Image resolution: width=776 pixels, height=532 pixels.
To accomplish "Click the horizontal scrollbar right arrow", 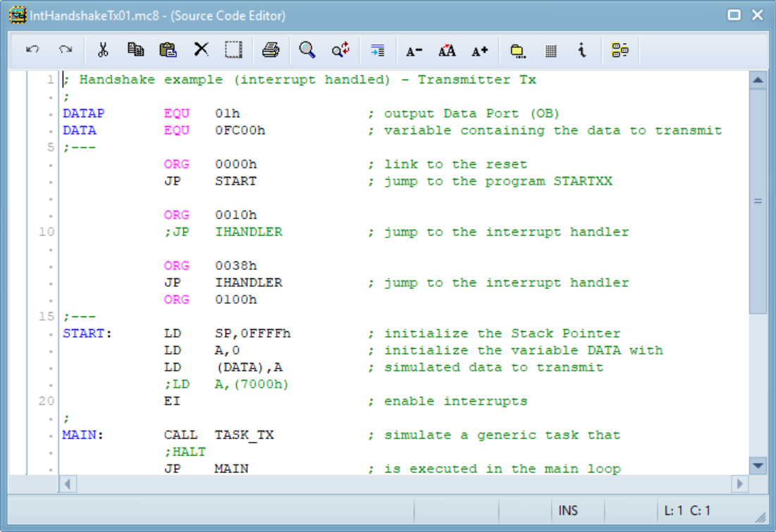I will 739,483.
